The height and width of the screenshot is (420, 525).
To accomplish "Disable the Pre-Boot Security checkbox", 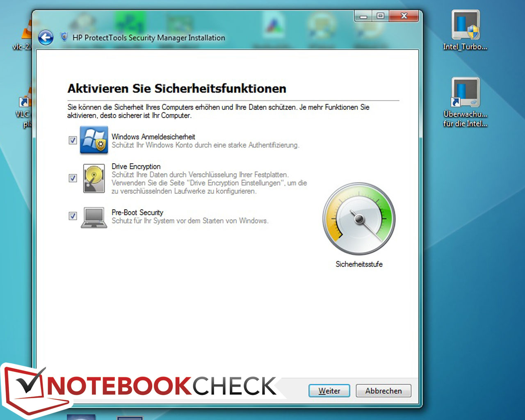I will pos(73,216).
